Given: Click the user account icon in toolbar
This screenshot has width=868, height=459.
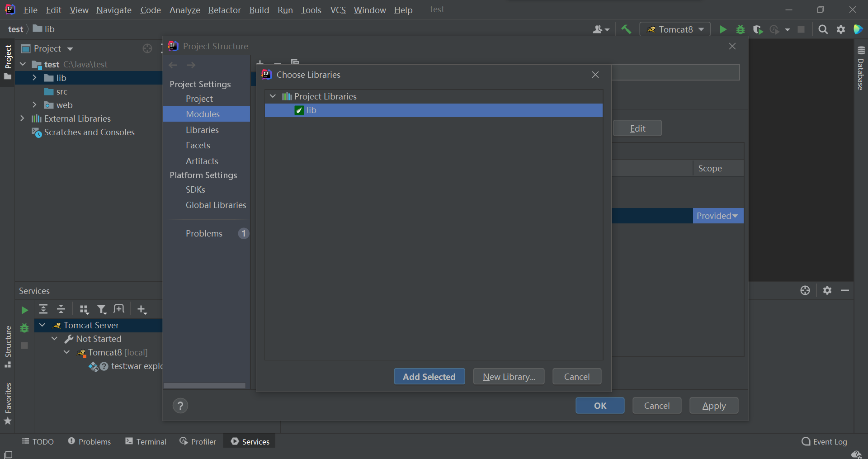Looking at the screenshot, I should 601,29.
